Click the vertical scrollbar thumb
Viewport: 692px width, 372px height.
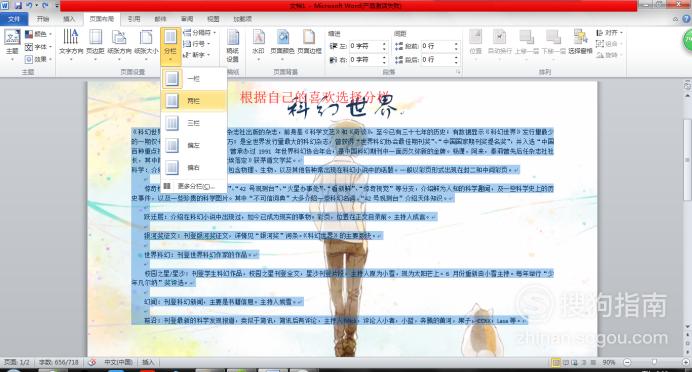click(x=687, y=159)
